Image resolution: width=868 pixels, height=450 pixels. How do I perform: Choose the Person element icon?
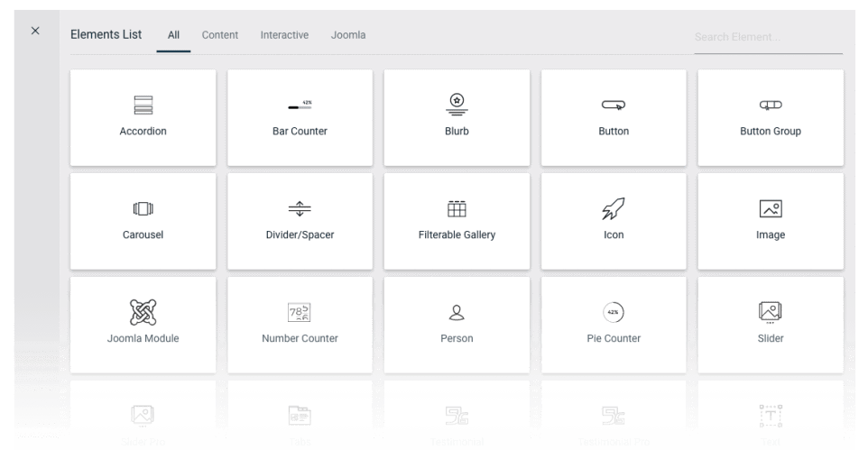pyautogui.click(x=457, y=312)
